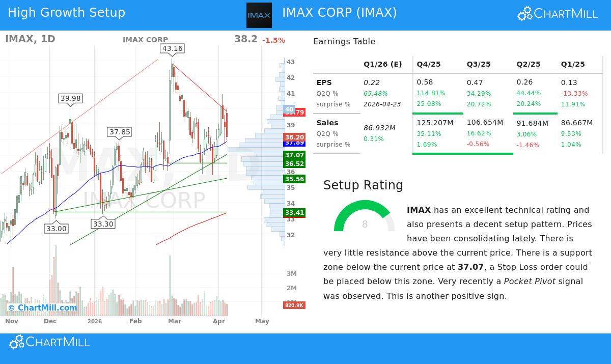Click the May label on the chart axis
Image resolution: width=611 pixels, height=364 pixels.
click(262, 321)
